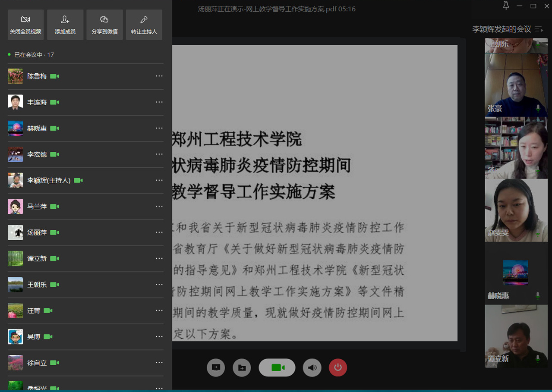Select participant name 陈鲁梅
Viewport: 552px width, 392px height.
point(37,76)
